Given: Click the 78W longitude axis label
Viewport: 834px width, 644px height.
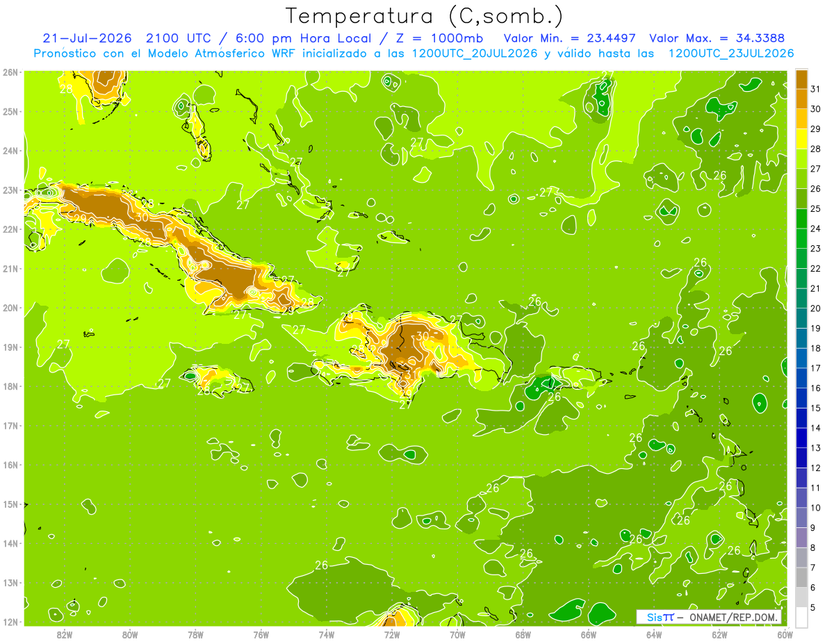Looking at the screenshot, I should click(x=195, y=634).
